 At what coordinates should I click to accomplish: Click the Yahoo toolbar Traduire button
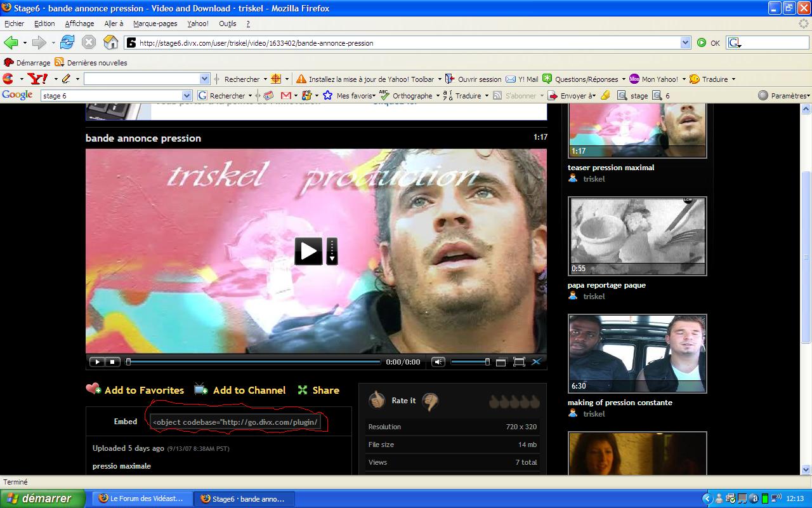click(709, 79)
